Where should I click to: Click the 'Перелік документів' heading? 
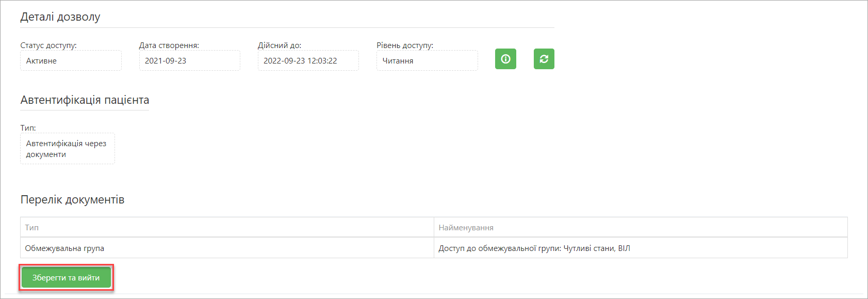point(72,200)
